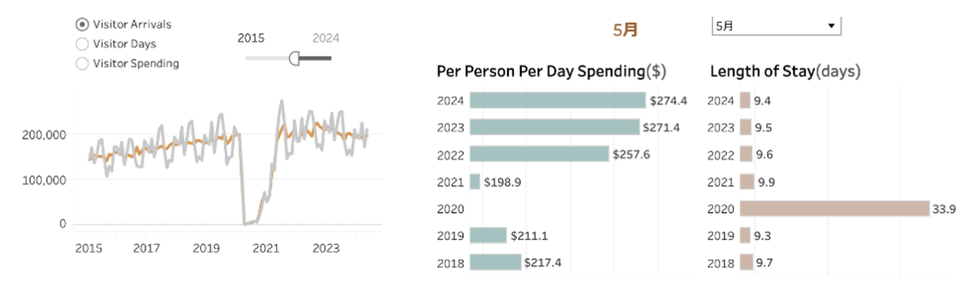
Task: Click the 2021 spending bar $198.9
Action: click(475, 181)
